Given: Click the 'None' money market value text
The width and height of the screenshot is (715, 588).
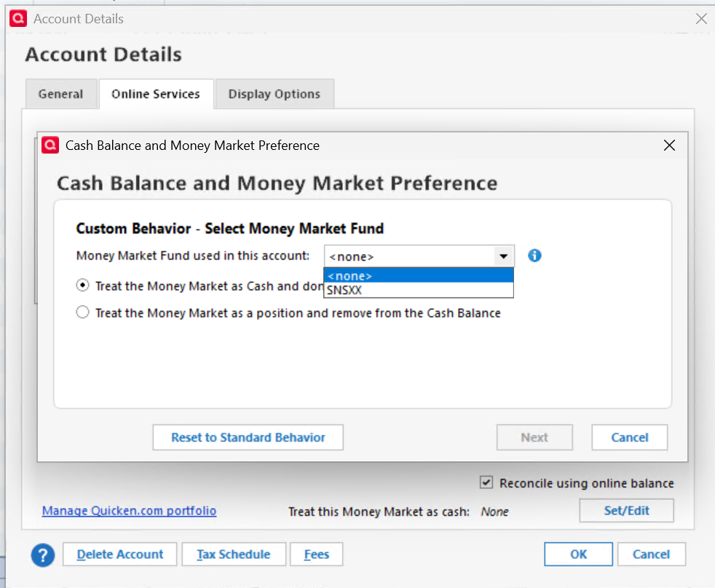Looking at the screenshot, I should pos(494,512).
